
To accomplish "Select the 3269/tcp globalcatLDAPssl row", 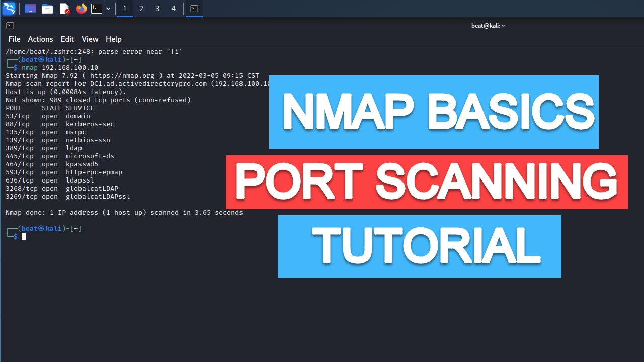I will click(68, 197).
